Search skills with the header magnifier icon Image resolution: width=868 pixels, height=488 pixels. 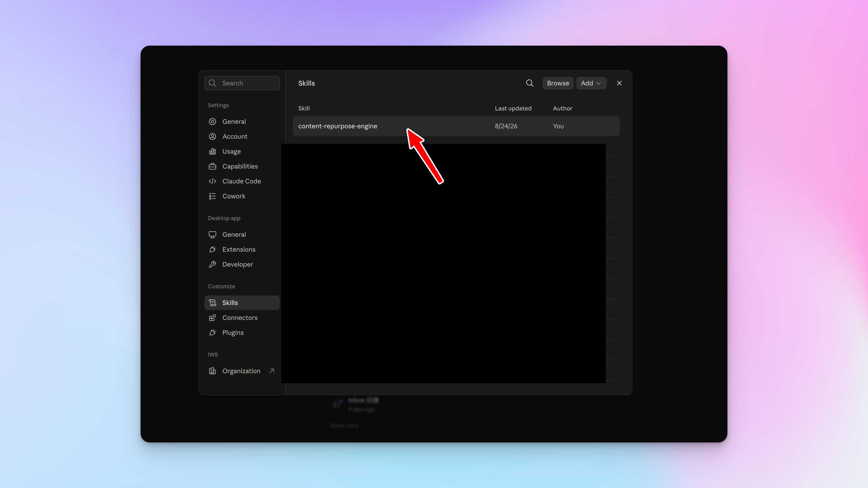click(x=530, y=83)
